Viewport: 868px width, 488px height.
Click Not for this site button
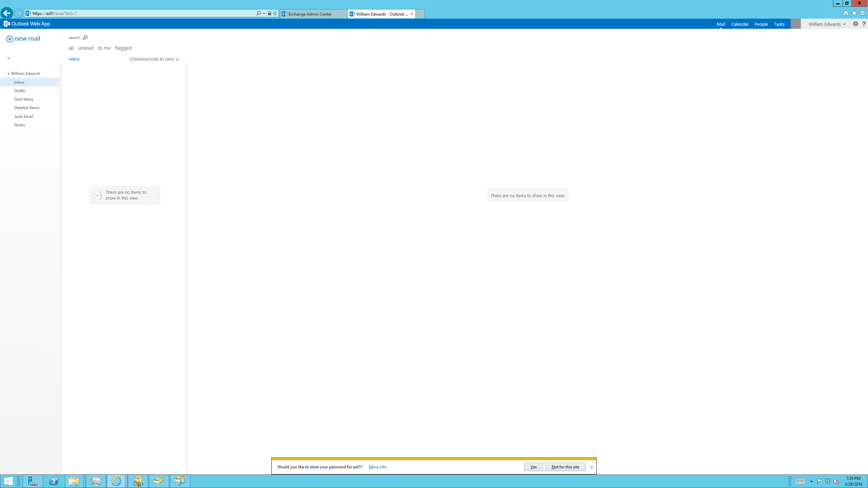(x=565, y=467)
